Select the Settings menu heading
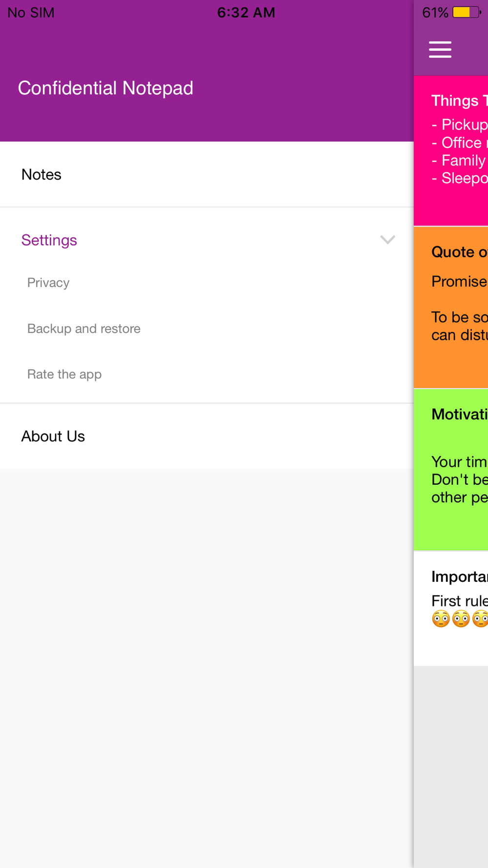The width and height of the screenshot is (488, 868). point(49,240)
